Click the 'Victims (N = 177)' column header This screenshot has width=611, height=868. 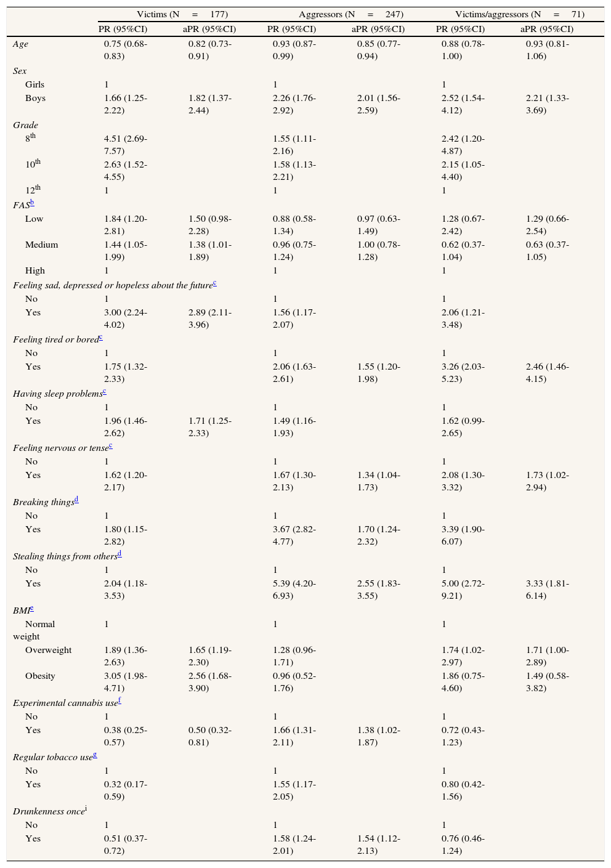(x=182, y=14)
